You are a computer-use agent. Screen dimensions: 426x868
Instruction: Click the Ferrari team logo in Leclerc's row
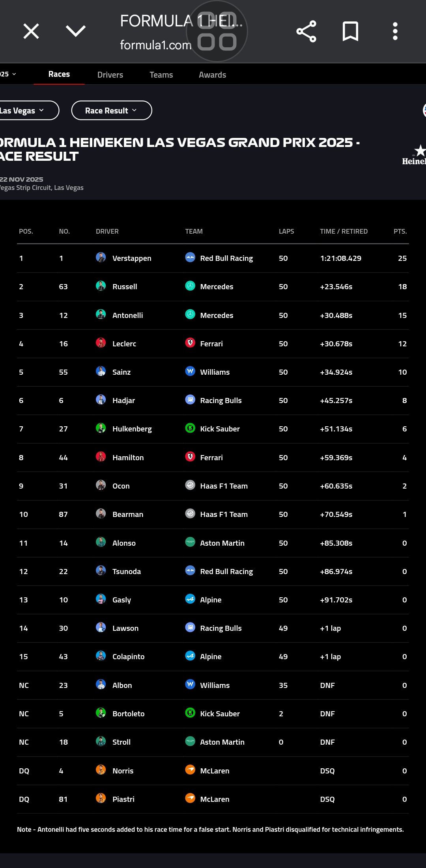click(190, 343)
